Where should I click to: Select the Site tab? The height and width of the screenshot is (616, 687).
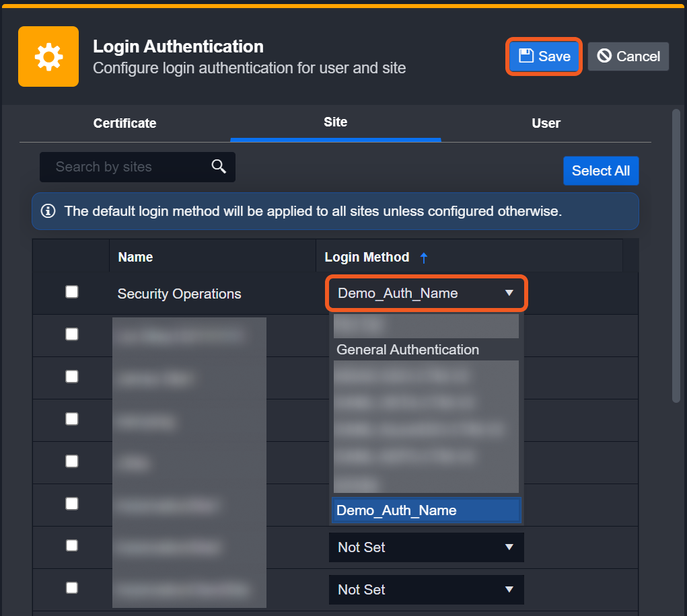click(x=335, y=122)
